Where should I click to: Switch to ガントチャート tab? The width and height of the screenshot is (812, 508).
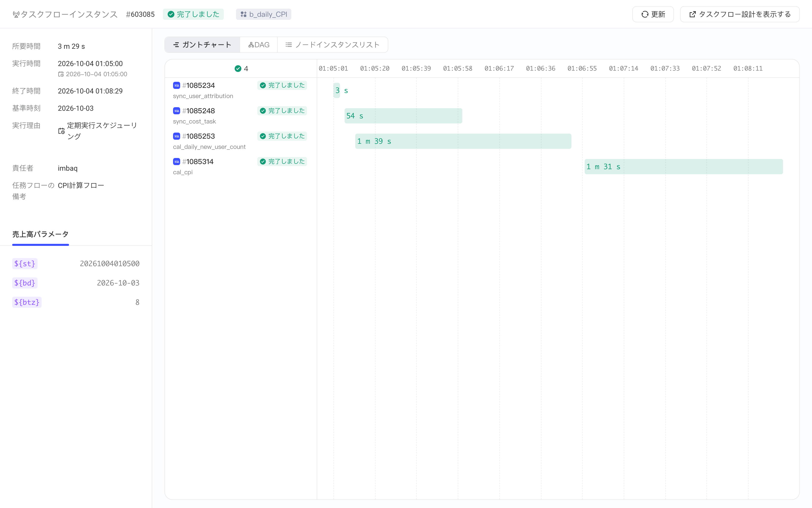(202, 45)
